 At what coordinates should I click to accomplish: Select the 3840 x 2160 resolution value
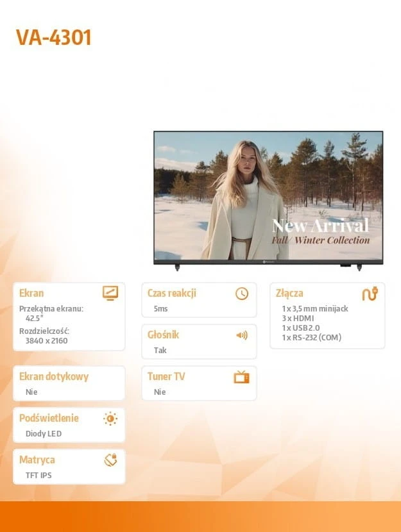(x=46, y=340)
